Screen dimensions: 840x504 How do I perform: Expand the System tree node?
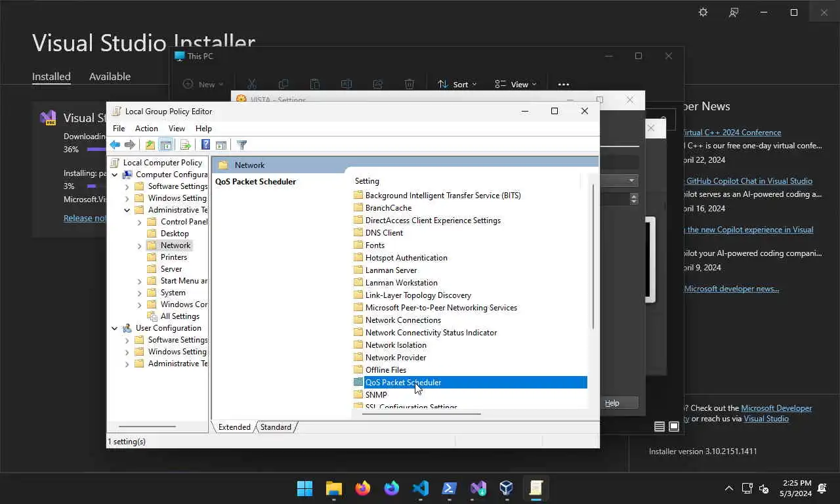[x=140, y=293]
